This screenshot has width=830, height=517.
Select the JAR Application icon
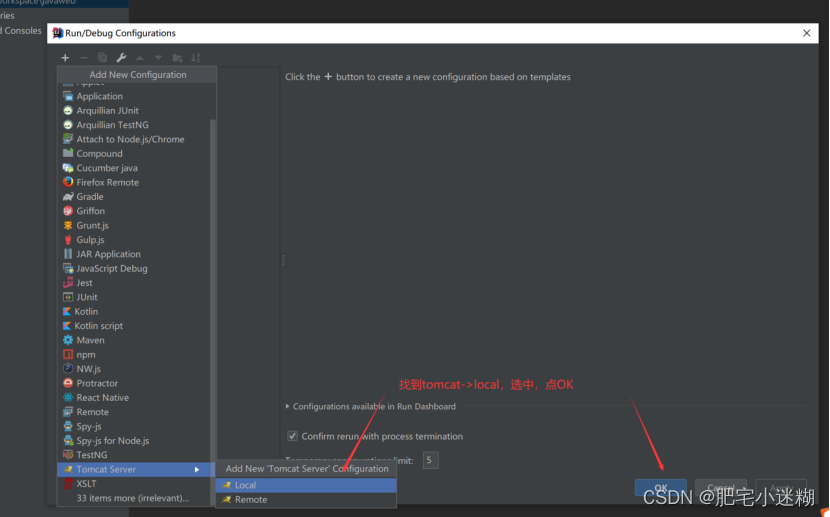click(68, 253)
